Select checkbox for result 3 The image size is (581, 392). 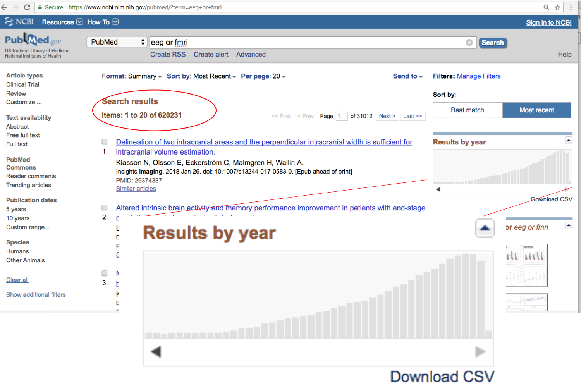coord(105,273)
